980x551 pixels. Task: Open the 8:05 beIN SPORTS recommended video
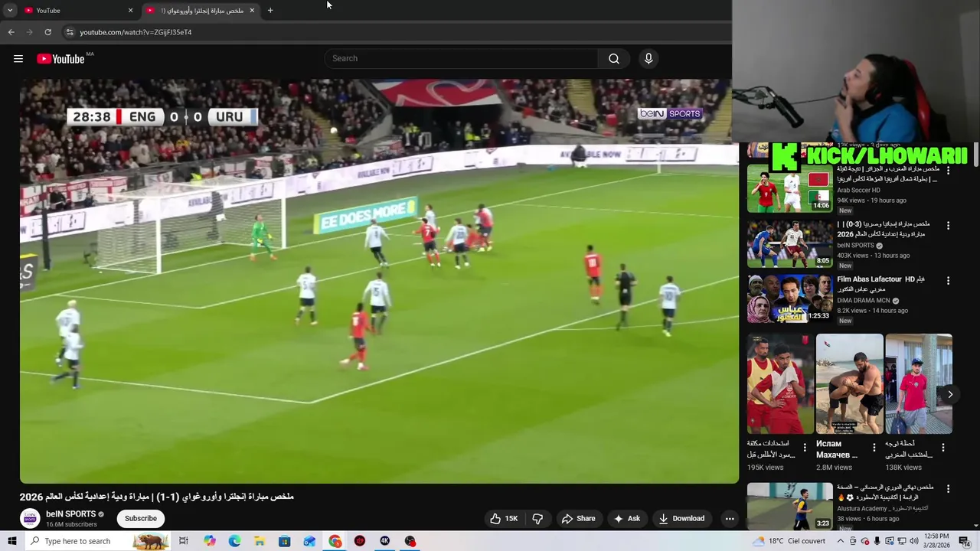coord(789,243)
